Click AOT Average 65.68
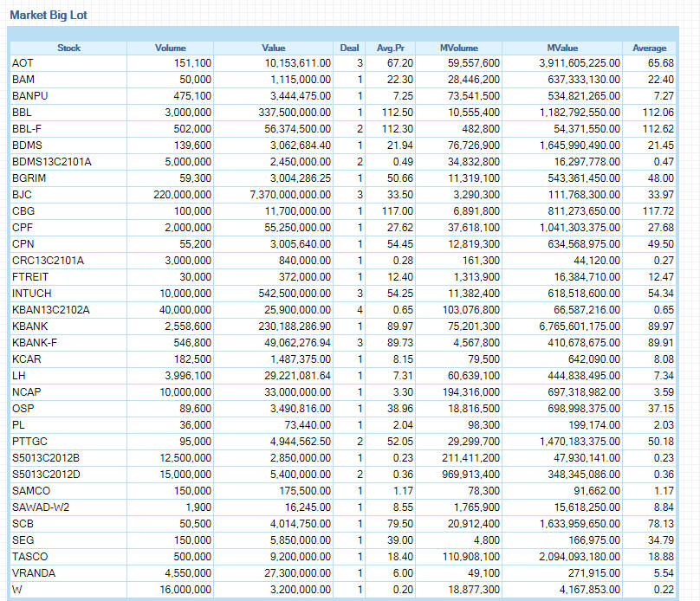This screenshot has height=601, width=700. (661, 63)
